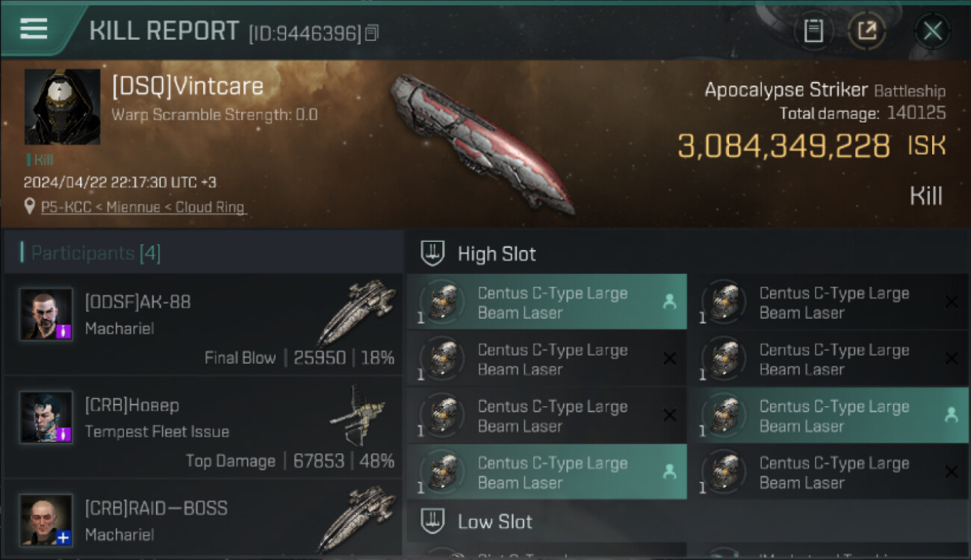The image size is (971, 560).
Task: Select first highlighted Centus C-Type Beam Laser
Action: (547, 302)
